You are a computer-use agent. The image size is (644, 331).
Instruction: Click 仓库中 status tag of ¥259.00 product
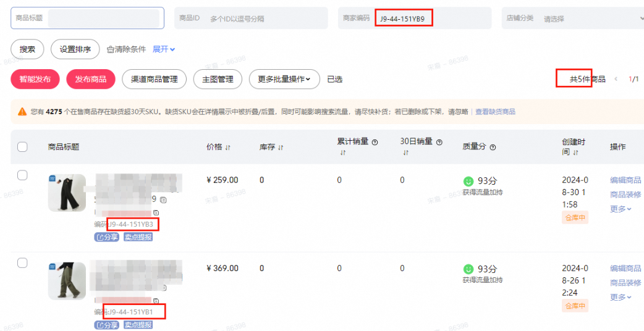pos(575,218)
